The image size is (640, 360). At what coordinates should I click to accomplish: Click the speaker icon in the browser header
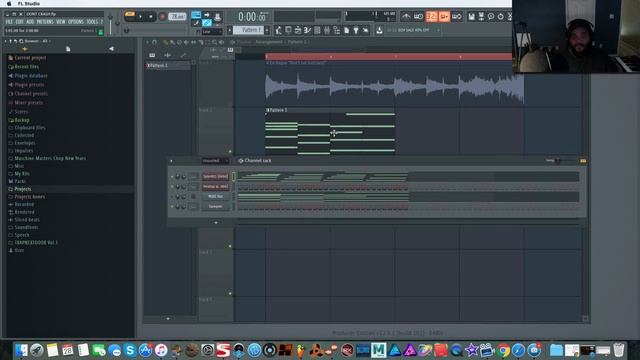click(111, 49)
